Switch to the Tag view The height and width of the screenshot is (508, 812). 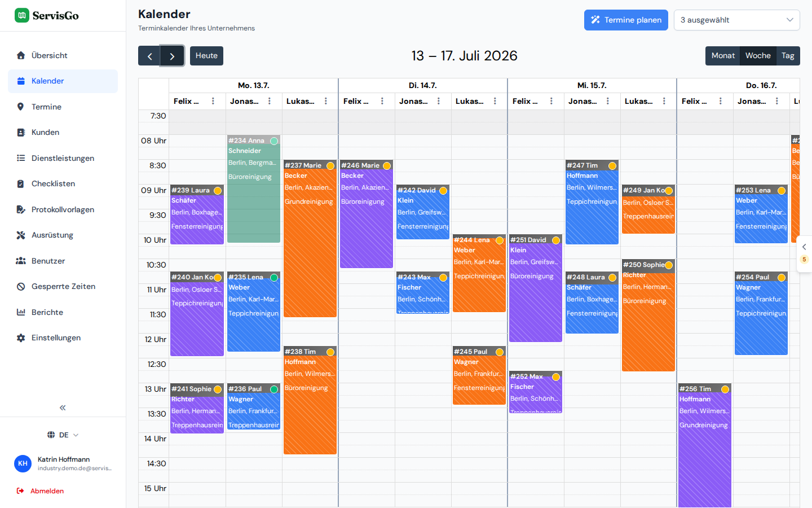[788, 56]
